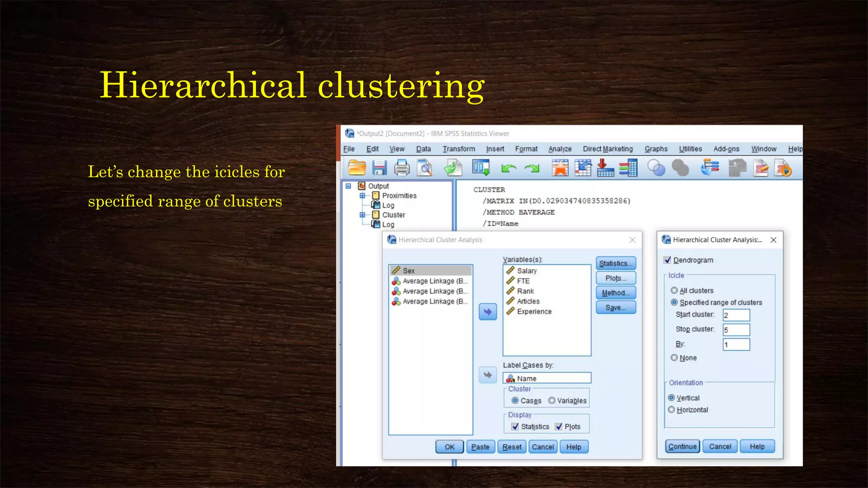Select the Log item under Proximities
This screenshot has height=488, width=868.
click(383, 205)
